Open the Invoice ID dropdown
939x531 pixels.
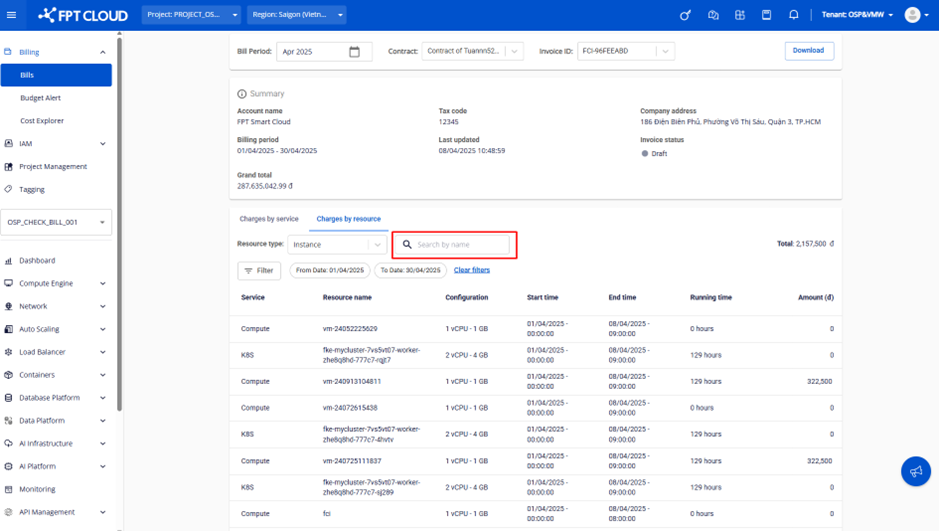coord(664,51)
